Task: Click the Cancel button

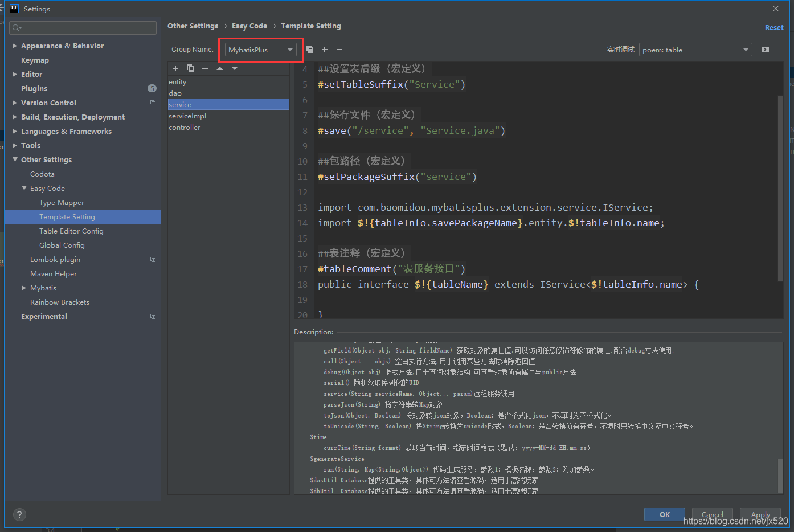Action: [713, 514]
